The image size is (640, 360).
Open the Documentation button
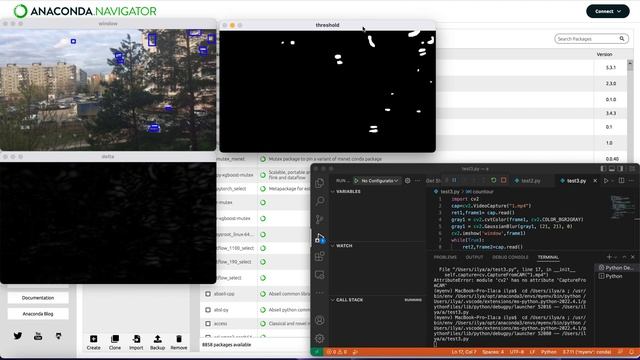coord(38,298)
